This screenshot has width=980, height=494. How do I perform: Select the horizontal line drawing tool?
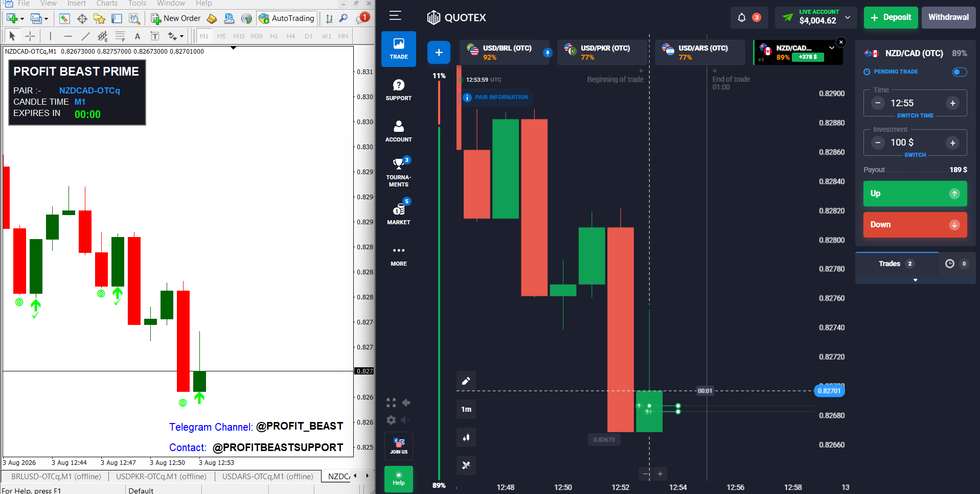click(68, 36)
